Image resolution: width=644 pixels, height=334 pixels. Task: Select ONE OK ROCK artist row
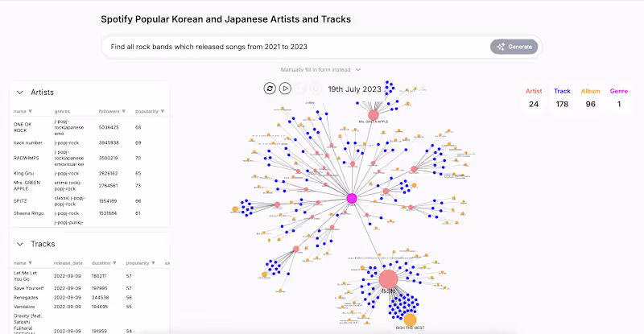click(x=89, y=127)
